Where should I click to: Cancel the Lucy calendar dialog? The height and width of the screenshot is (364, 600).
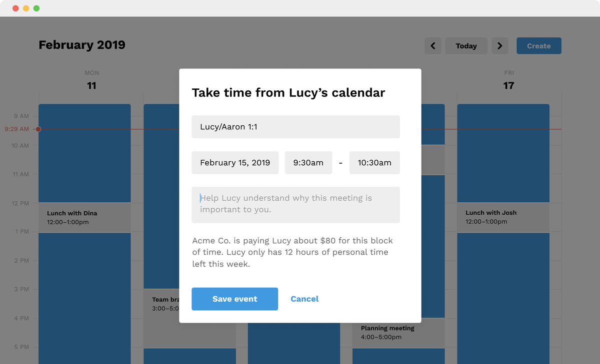(304, 299)
